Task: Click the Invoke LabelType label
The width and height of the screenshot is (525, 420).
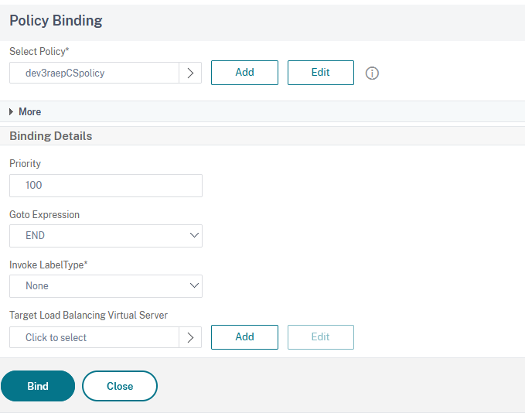Action: [x=48, y=265]
